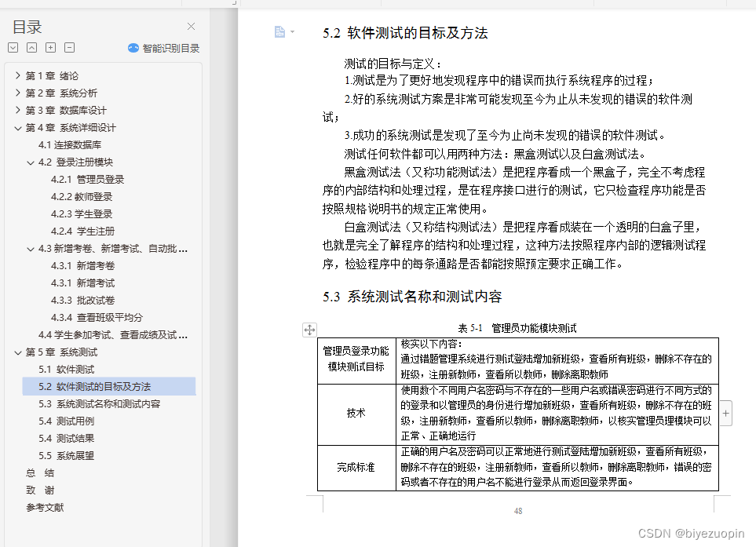Open the document annotation icon near page top
Image resolution: width=756 pixels, height=547 pixels.
click(279, 31)
